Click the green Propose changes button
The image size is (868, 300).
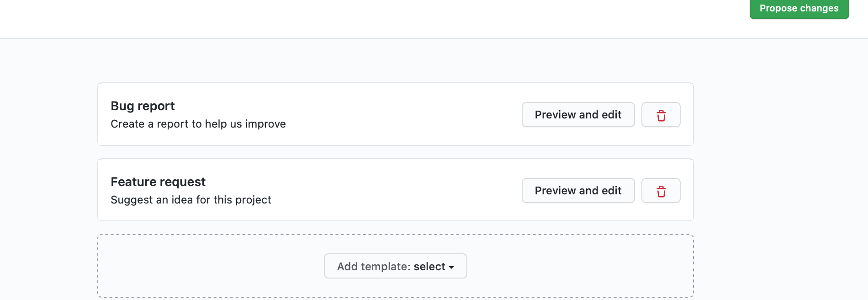(x=799, y=9)
